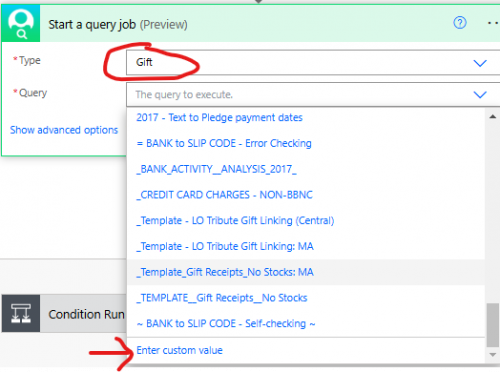
Task: Click the Start a query job title
Action: click(118, 24)
